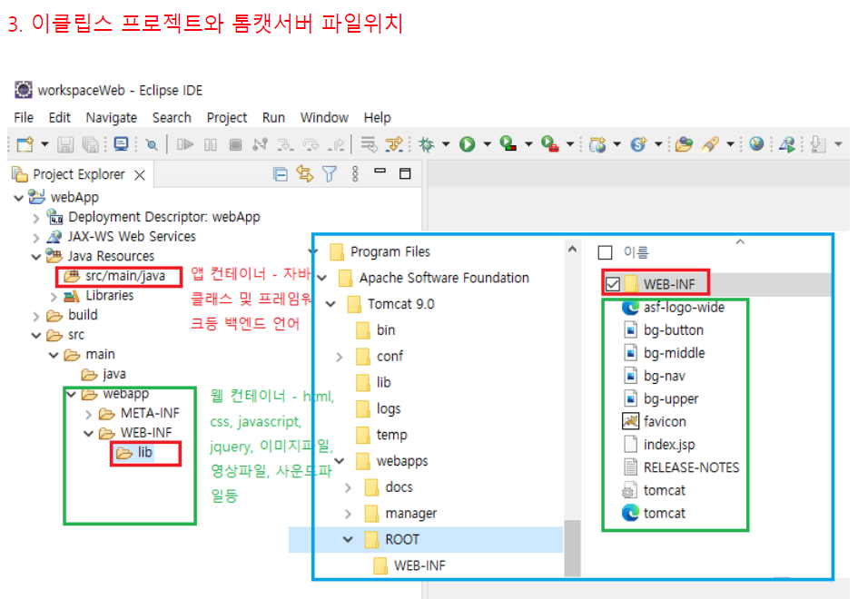The width and height of the screenshot is (868, 599).
Task: Maximize the Project Explorer view
Action: coord(405,173)
